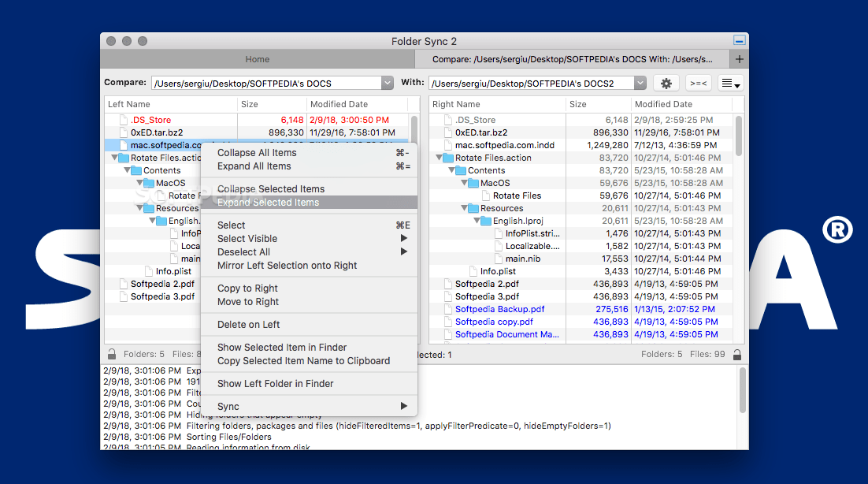Toggle the left pane lock icon
868x484 pixels.
click(x=111, y=354)
